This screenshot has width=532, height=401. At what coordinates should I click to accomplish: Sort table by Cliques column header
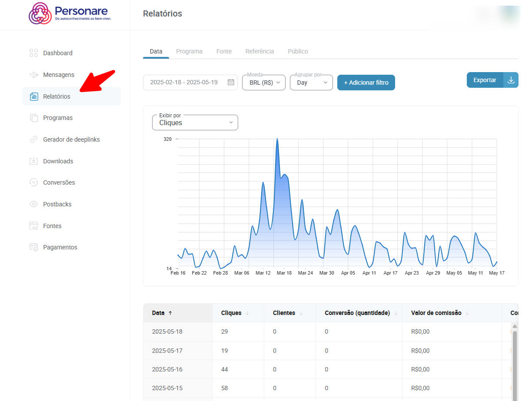point(231,313)
